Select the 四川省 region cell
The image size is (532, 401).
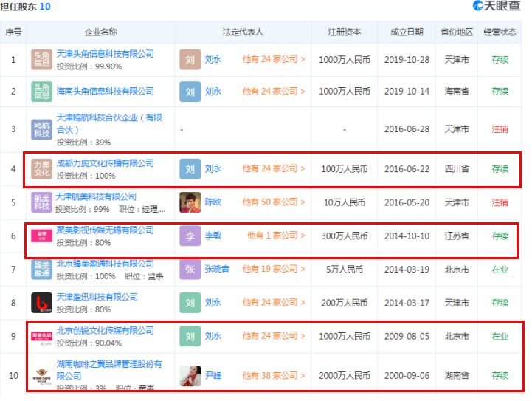[x=457, y=169]
